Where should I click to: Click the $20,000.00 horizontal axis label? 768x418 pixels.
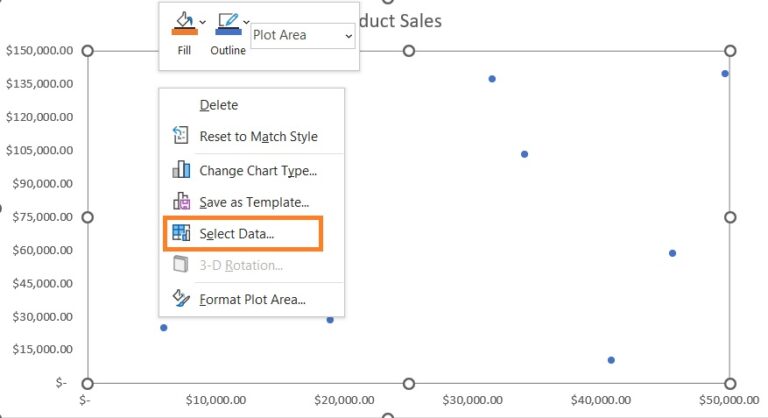(344, 400)
